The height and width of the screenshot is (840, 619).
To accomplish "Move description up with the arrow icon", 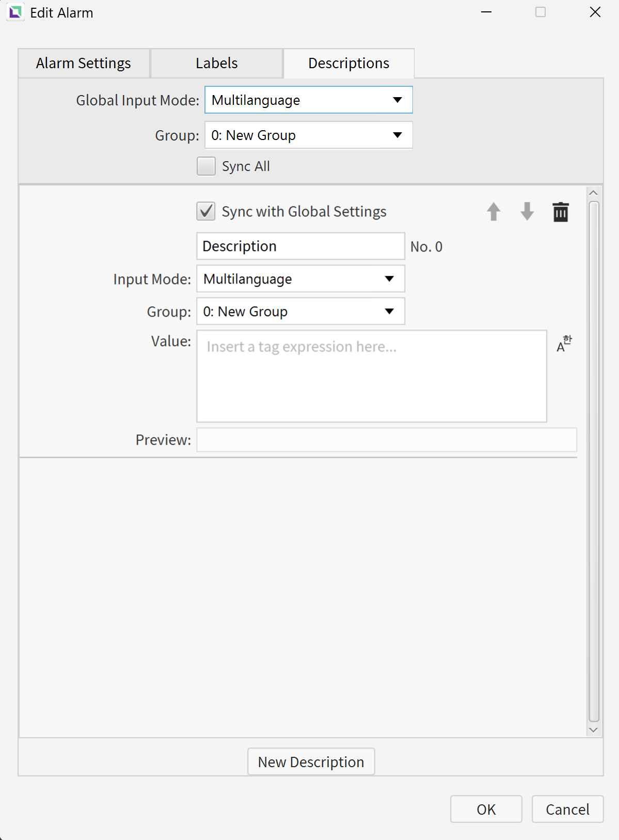I will 494,212.
